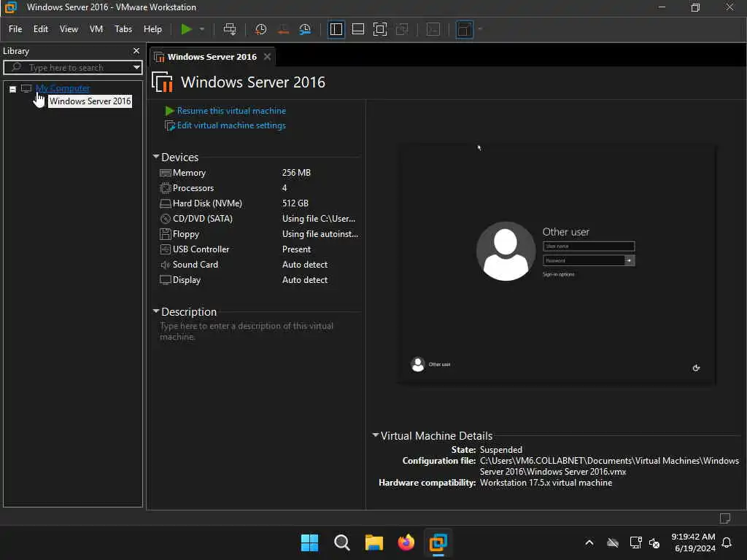Select My Computer in the library
747x560 pixels.
tap(63, 88)
